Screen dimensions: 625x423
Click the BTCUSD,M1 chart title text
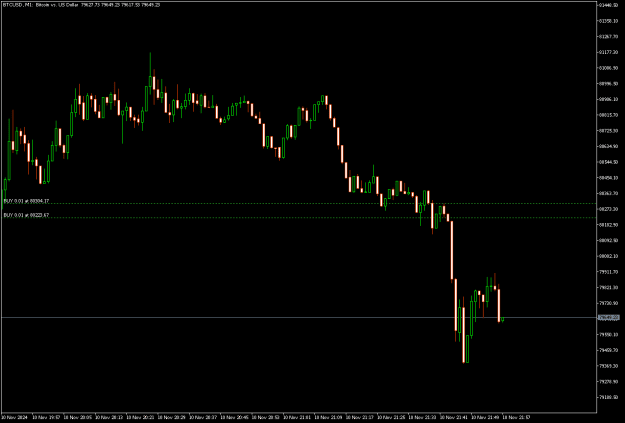(x=81, y=5)
